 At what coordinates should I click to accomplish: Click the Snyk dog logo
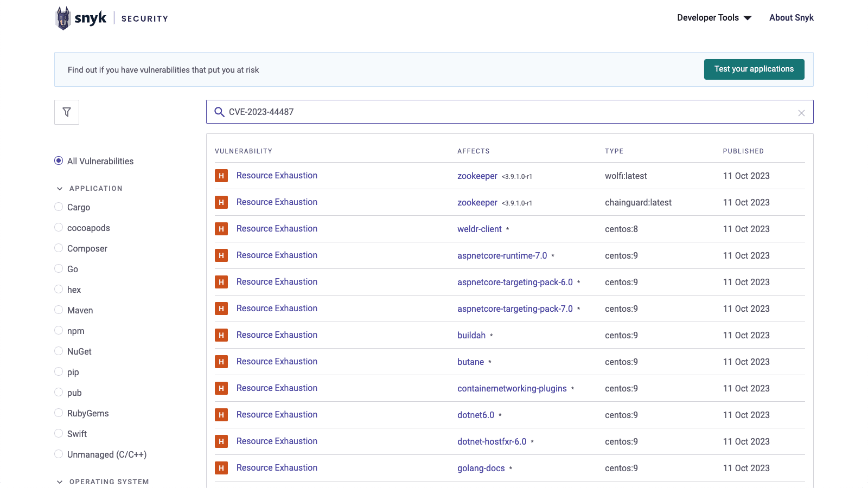point(63,18)
